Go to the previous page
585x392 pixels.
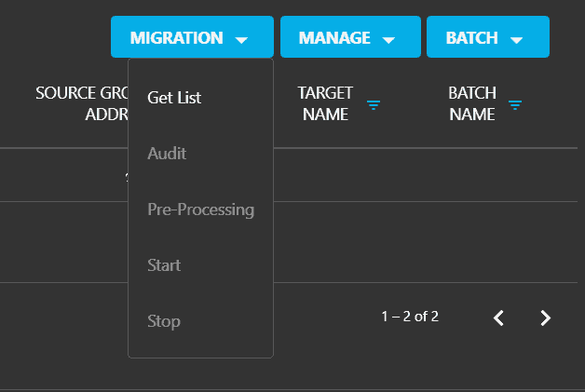click(499, 318)
